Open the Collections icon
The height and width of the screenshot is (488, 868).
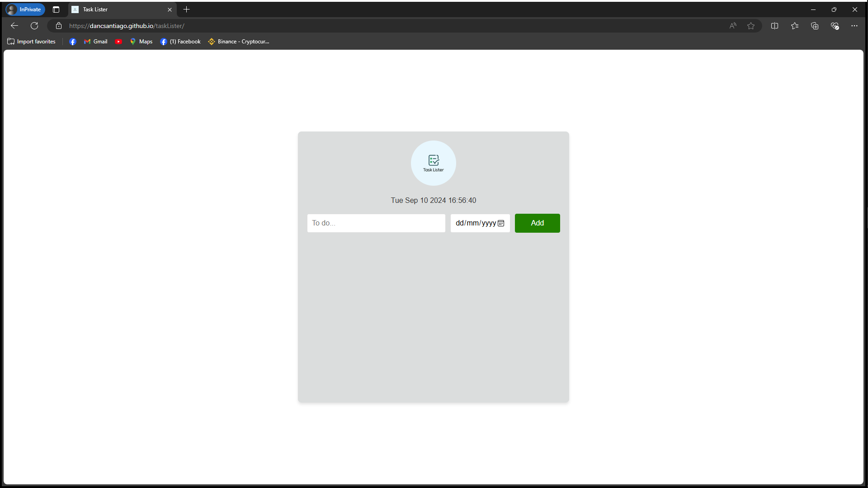[815, 26]
